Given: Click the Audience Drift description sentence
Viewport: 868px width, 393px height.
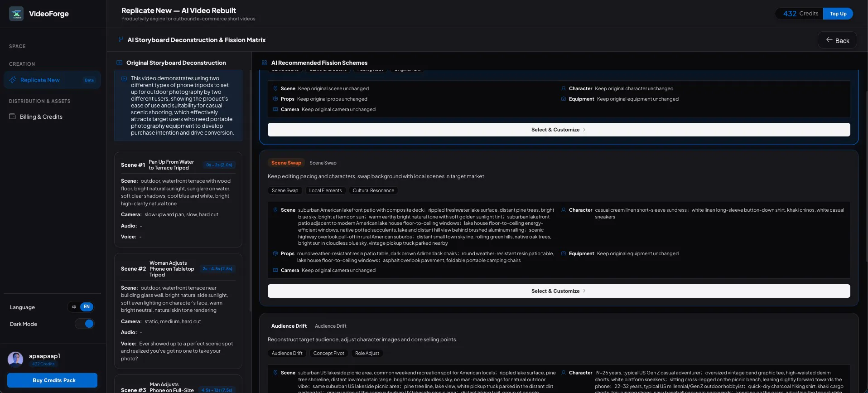Looking at the screenshot, I should coord(362,340).
